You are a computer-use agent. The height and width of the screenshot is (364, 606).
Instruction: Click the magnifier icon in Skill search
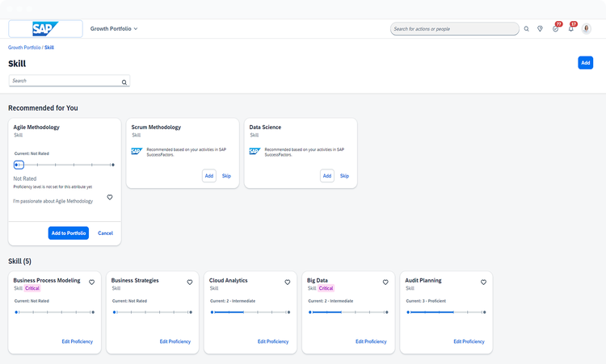coord(124,82)
